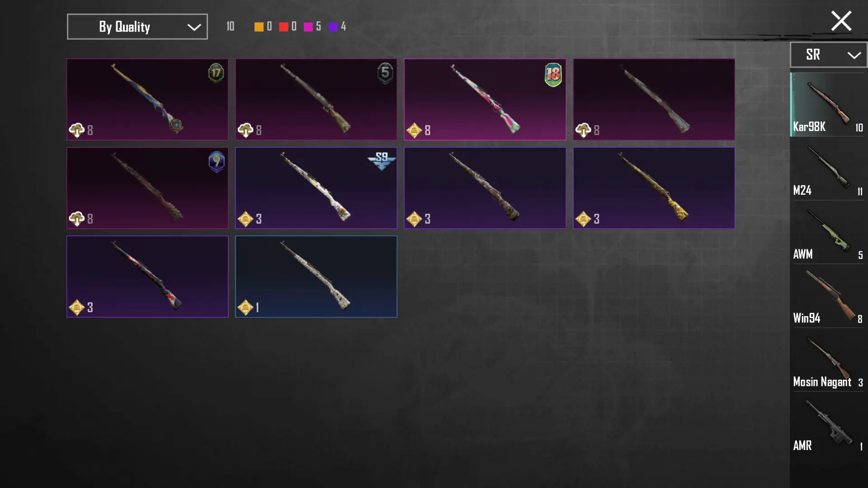The image size is (868, 488).
Task: Select the Kar98K skin with badge 17
Action: click(147, 99)
